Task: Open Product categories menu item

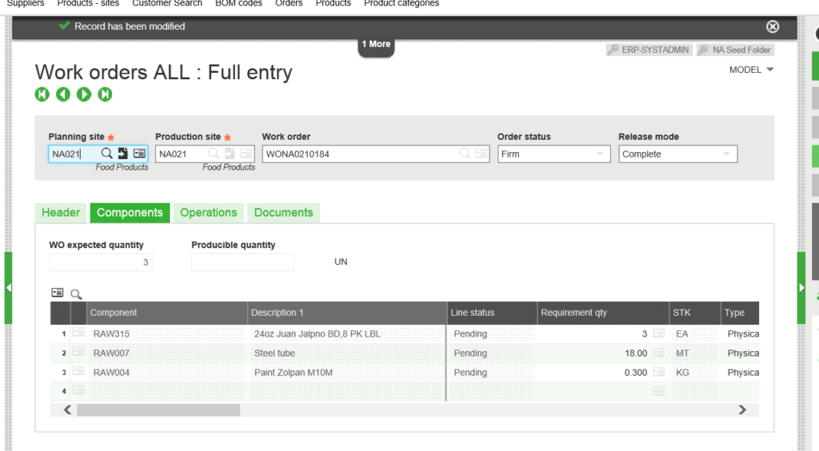Action: click(x=402, y=4)
